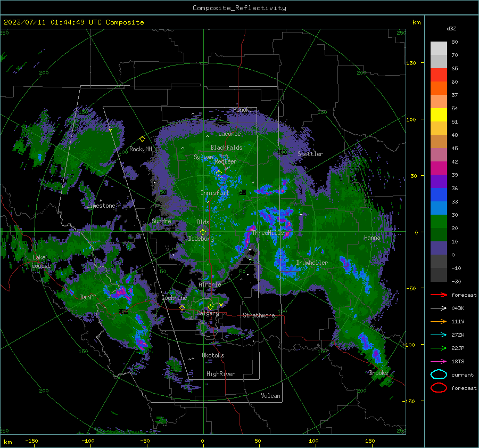Click the yellow diamond marker near RockyMH
This screenshot has width=479, height=448.
(142, 139)
